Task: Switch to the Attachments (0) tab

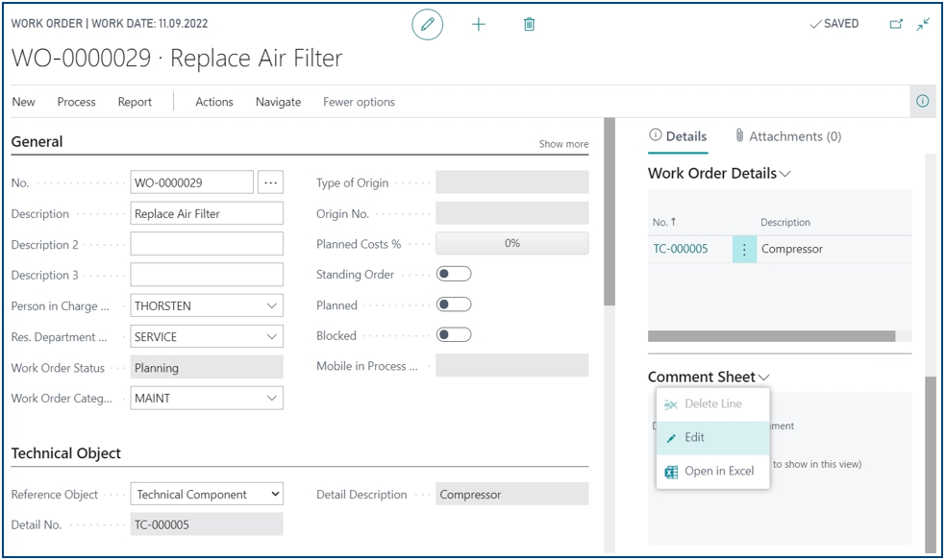Action: pyautogui.click(x=788, y=136)
